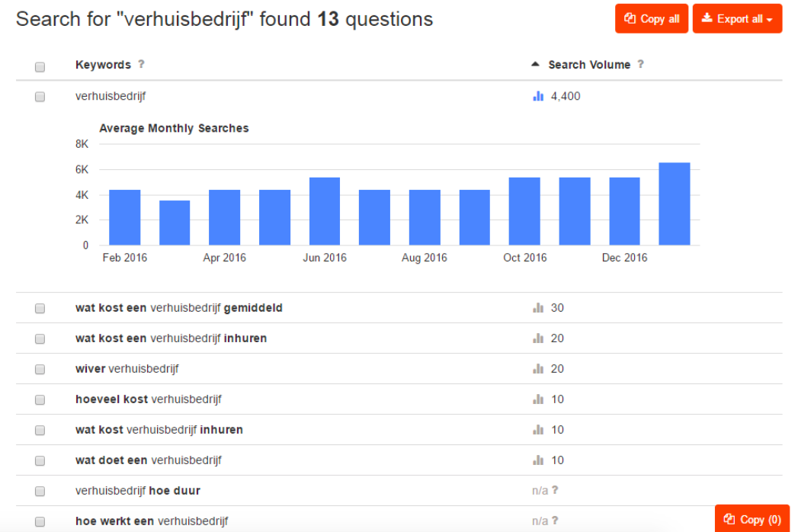
Task: Click the help icon next to Keywords
Action: coord(141,65)
